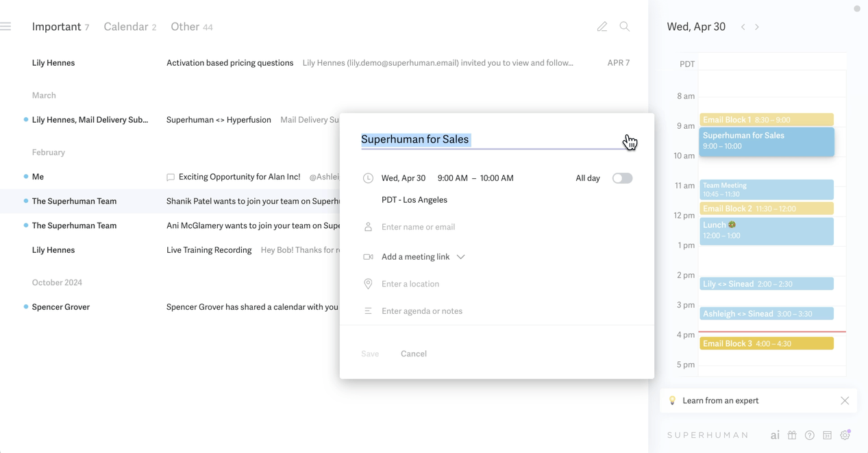Click the Learn from an expert link
Viewport: 868px width, 453px height.
(721, 401)
